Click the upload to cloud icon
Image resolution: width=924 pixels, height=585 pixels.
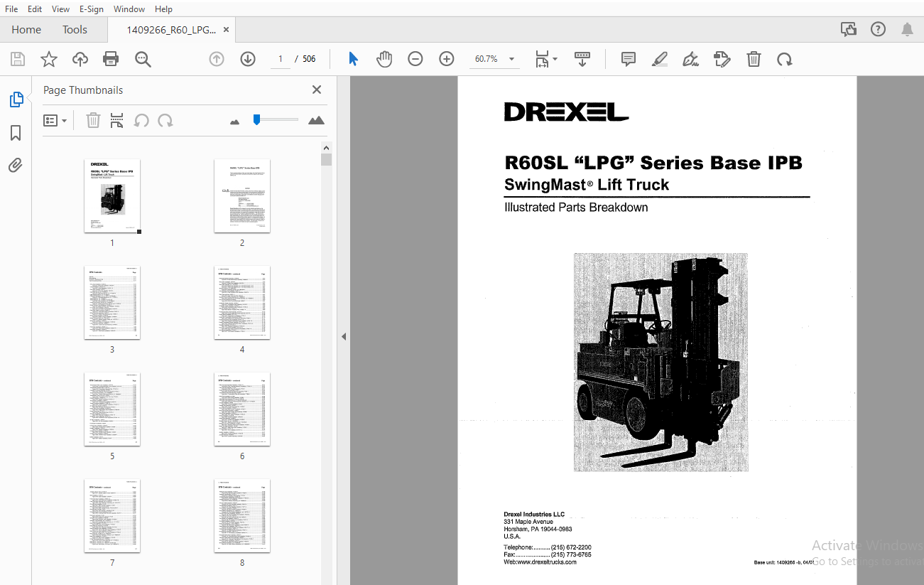tap(80, 59)
